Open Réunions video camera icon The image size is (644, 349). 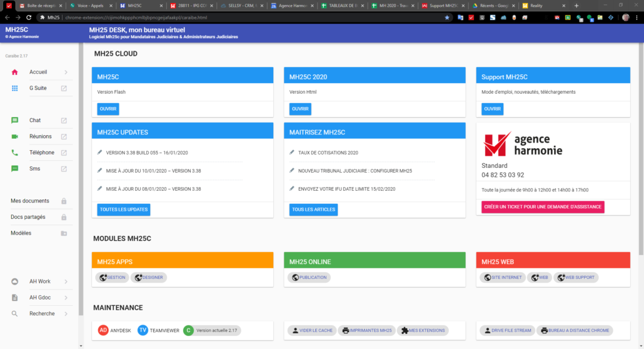[14, 136]
